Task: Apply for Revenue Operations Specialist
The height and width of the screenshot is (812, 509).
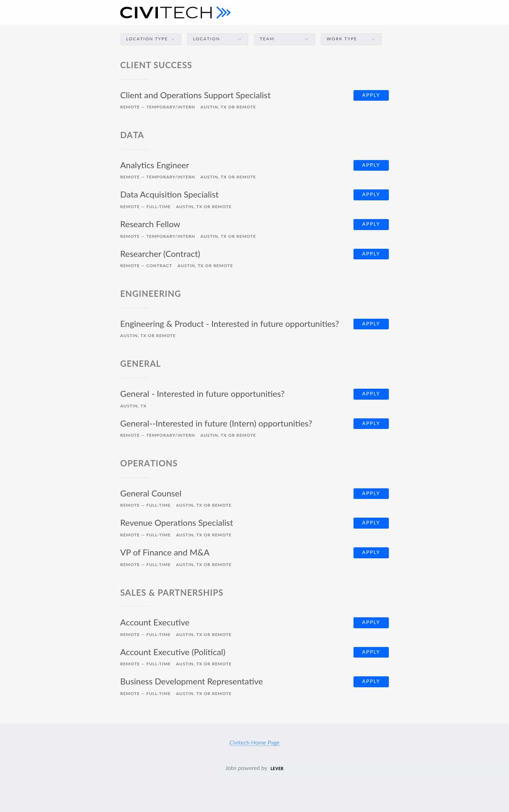Action: click(x=371, y=523)
